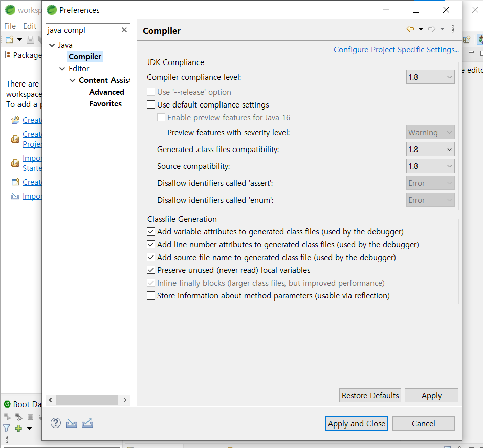Toggle Add variable attributes checkbox
This screenshot has width=483, height=448.
pyautogui.click(x=151, y=231)
